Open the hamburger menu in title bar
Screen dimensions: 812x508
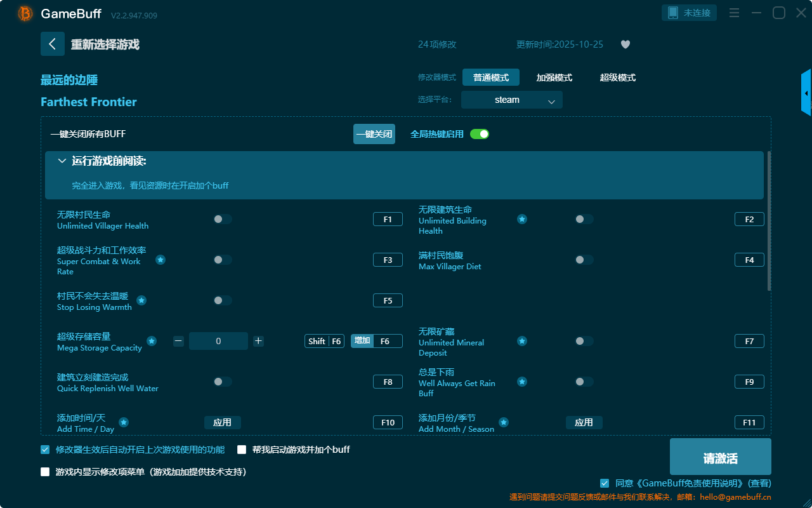tap(734, 13)
